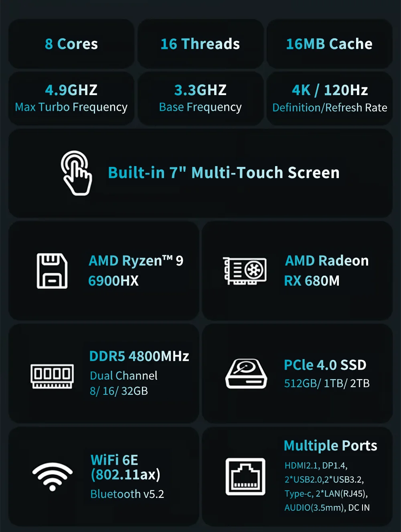
Task: Click the 4K / 120Hz tile
Action: [330, 98]
